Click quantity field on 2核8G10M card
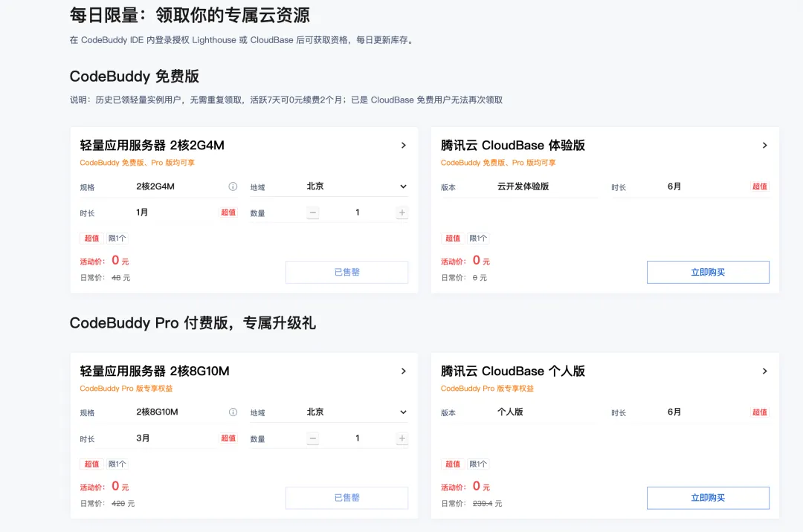 pos(358,438)
